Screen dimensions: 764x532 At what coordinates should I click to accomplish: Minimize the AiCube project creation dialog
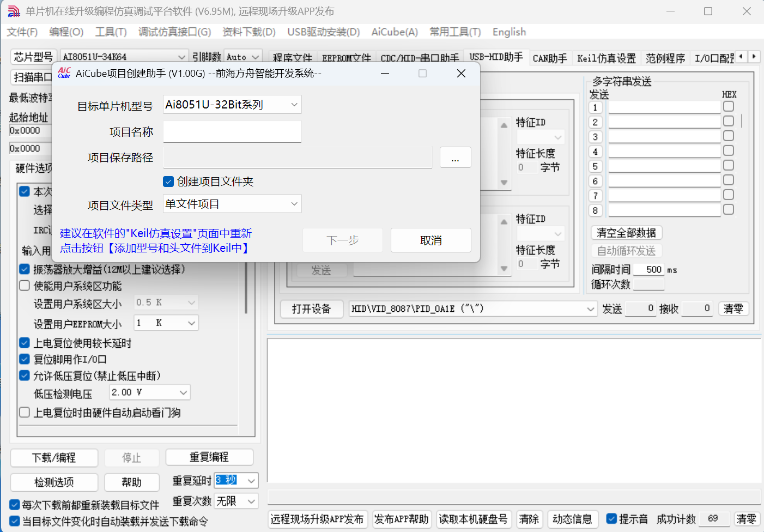click(385, 73)
